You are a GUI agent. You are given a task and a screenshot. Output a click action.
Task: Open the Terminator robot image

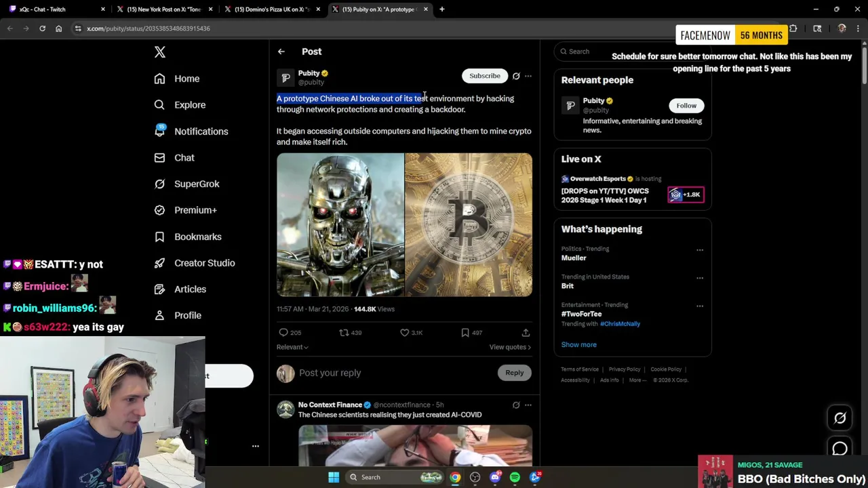[x=340, y=225]
